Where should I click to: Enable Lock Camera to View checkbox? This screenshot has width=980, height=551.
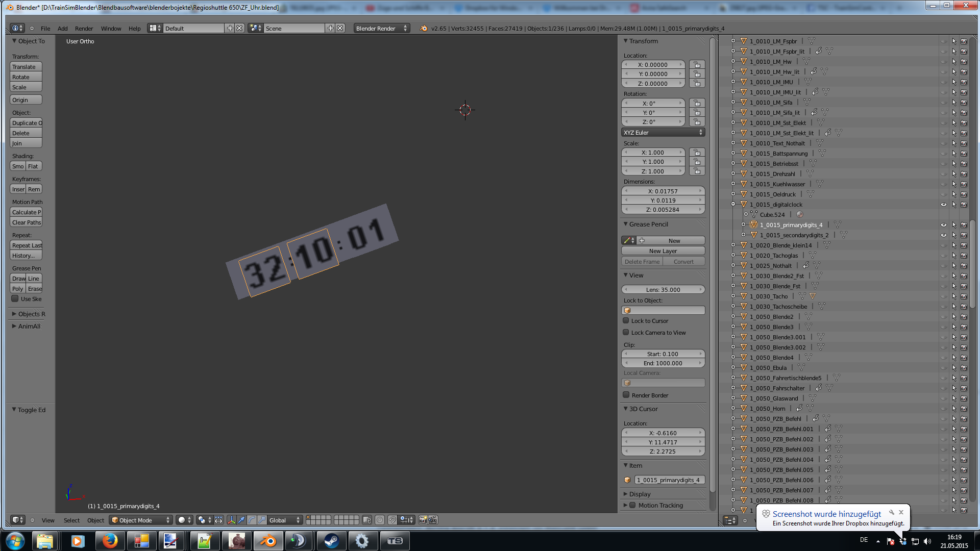tap(626, 333)
